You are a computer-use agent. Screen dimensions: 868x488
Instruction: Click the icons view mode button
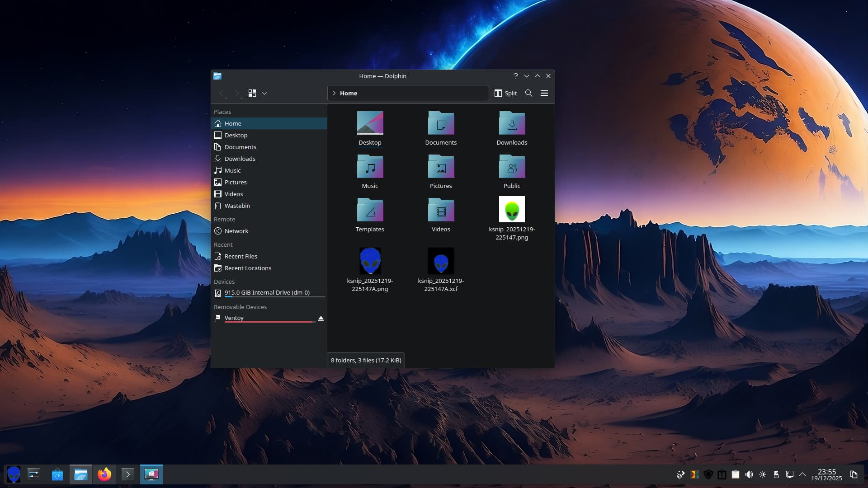click(252, 93)
